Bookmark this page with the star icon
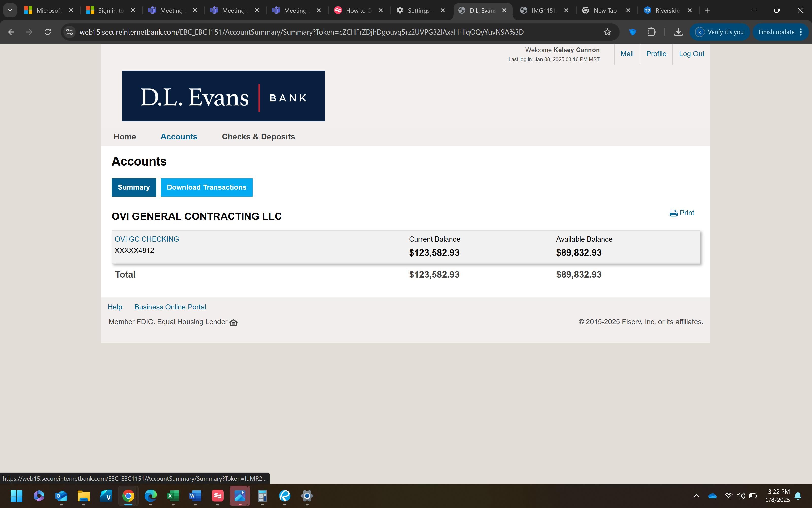812x508 pixels. [x=607, y=32]
